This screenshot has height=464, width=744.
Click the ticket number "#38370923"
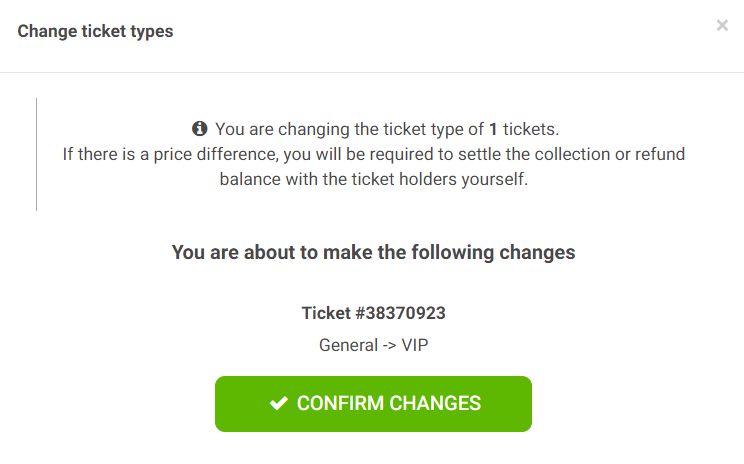400,313
